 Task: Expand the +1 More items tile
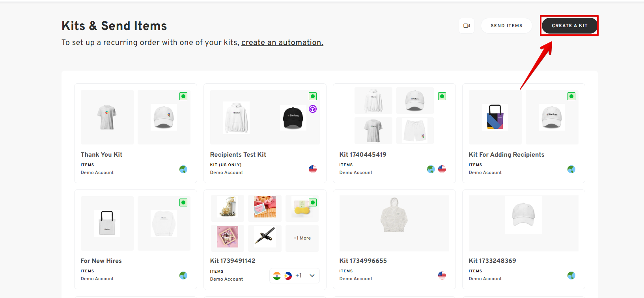coord(302,238)
